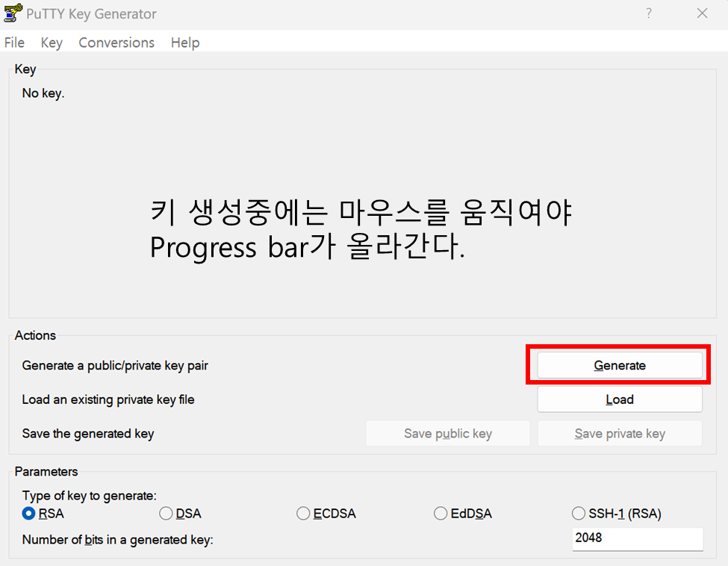728x566 pixels.
Task: Click the 'Type of key to generate:' label
Action: click(90, 495)
